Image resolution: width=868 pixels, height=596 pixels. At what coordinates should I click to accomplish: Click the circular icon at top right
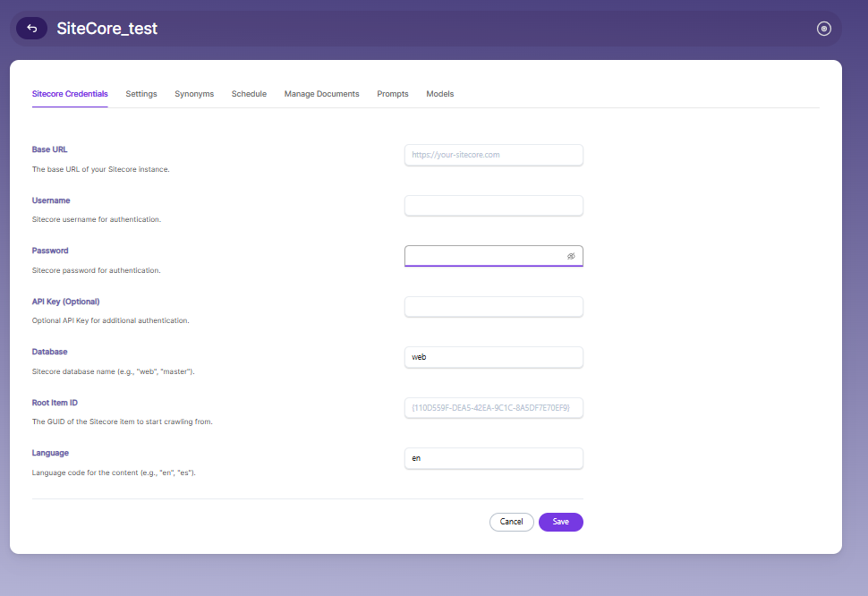pos(824,29)
